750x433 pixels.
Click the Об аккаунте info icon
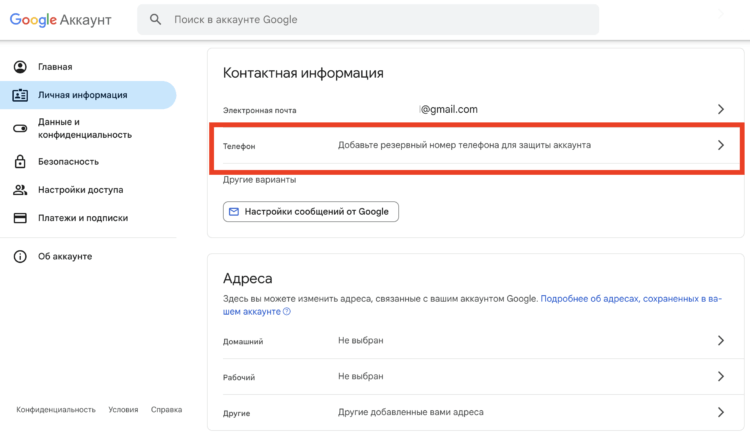pyautogui.click(x=20, y=256)
